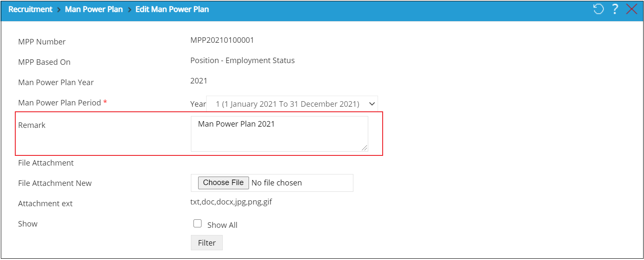Screen dimensions: 644x260
Task: Click the File Attachment New label
Action: tap(55, 183)
